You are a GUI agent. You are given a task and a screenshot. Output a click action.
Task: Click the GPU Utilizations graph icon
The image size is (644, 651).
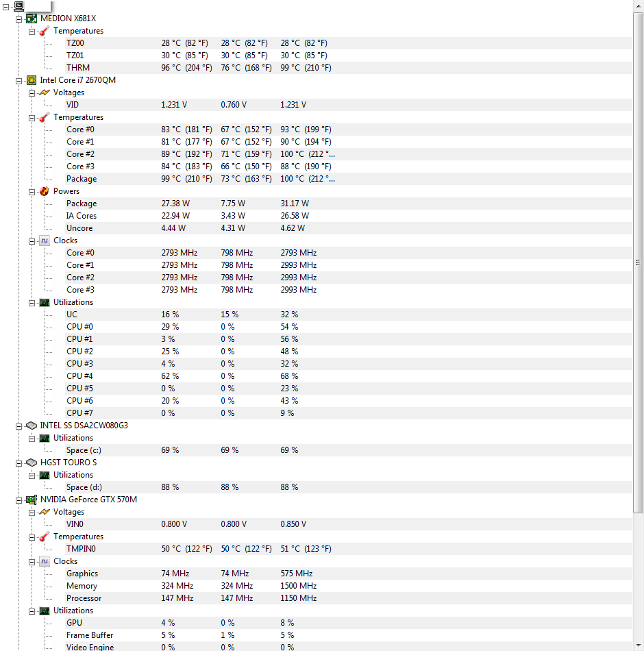pos(45,611)
